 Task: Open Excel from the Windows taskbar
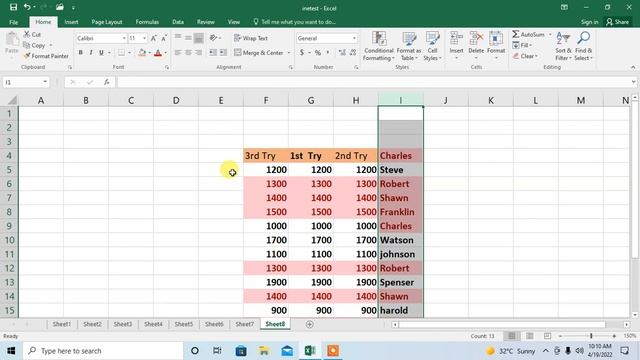(x=309, y=351)
